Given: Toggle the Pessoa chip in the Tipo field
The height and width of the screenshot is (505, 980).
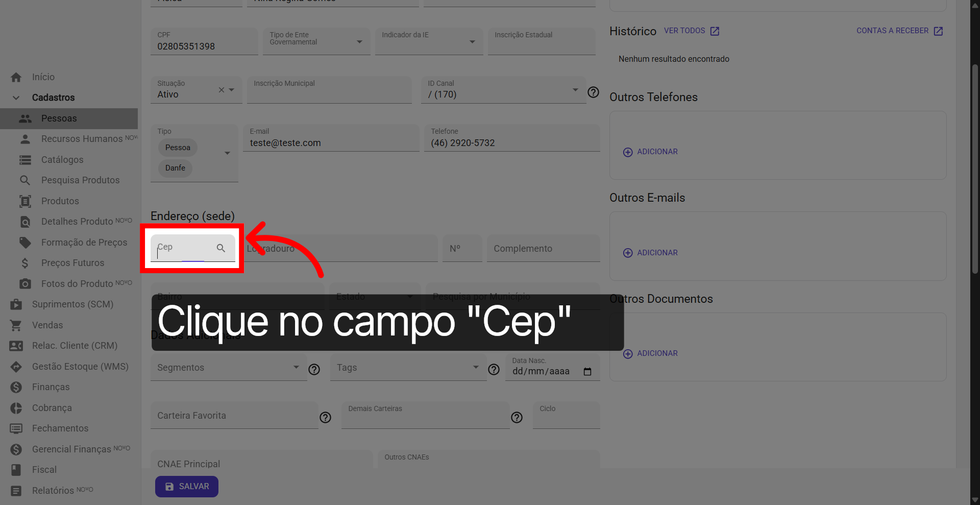Looking at the screenshot, I should click(x=177, y=148).
